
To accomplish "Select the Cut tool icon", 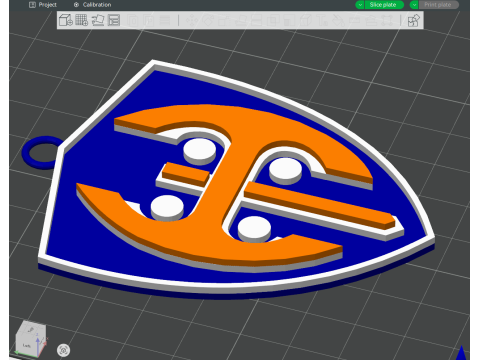I will click(x=256, y=20).
